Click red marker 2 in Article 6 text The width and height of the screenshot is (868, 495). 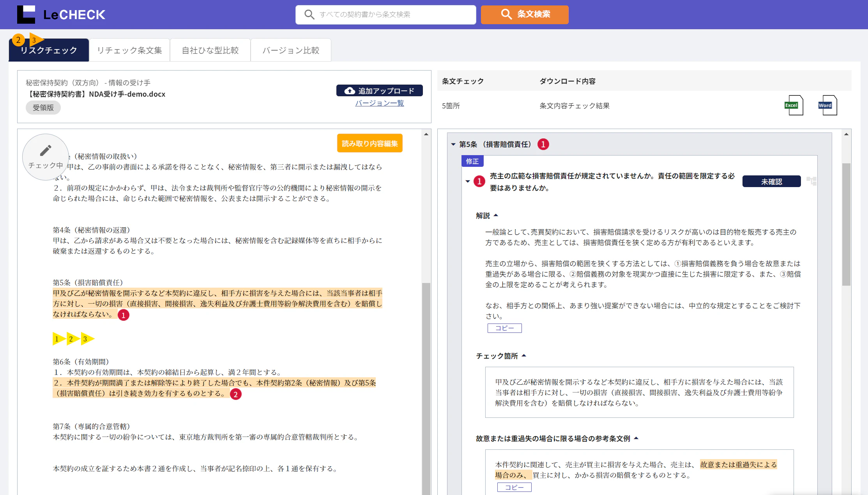click(235, 394)
